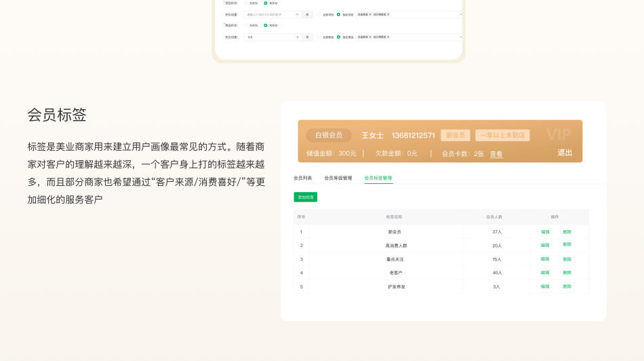The width and height of the screenshot is (644, 361).
Task: Remove the first tag in the 指定项目 selector
Action: [x=369, y=14]
